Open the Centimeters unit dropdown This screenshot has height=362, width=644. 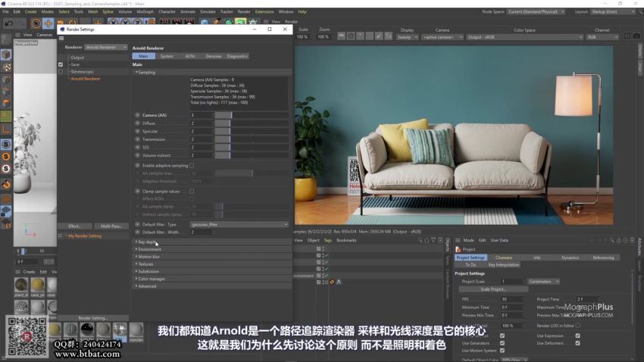[544, 282]
